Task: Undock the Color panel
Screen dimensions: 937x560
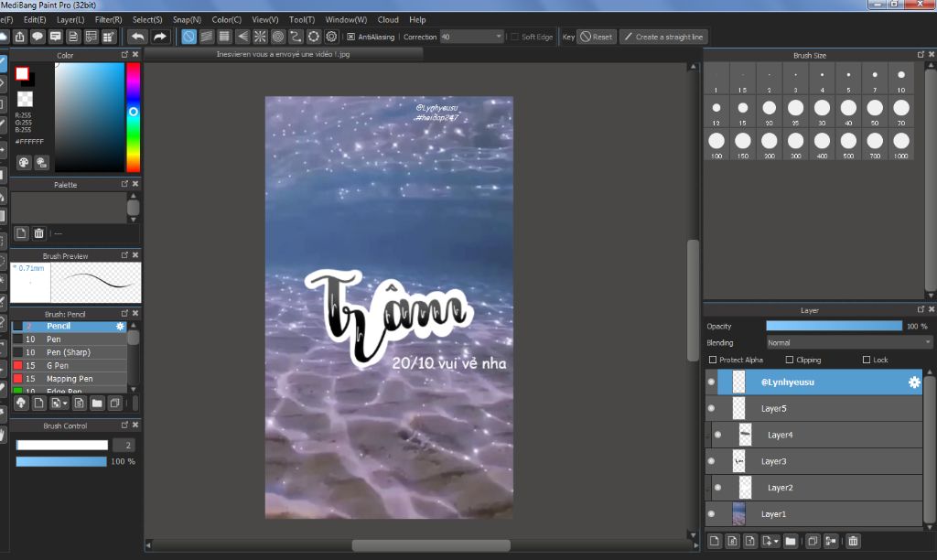Action: tap(124, 54)
